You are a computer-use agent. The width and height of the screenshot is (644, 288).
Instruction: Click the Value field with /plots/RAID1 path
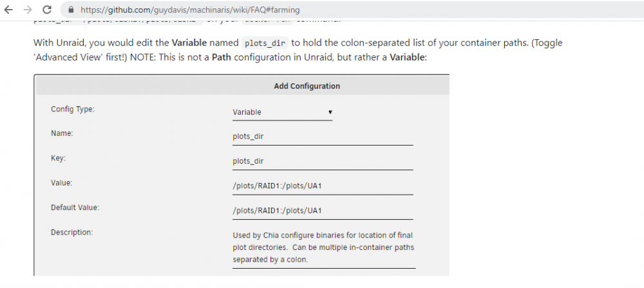coord(323,186)
